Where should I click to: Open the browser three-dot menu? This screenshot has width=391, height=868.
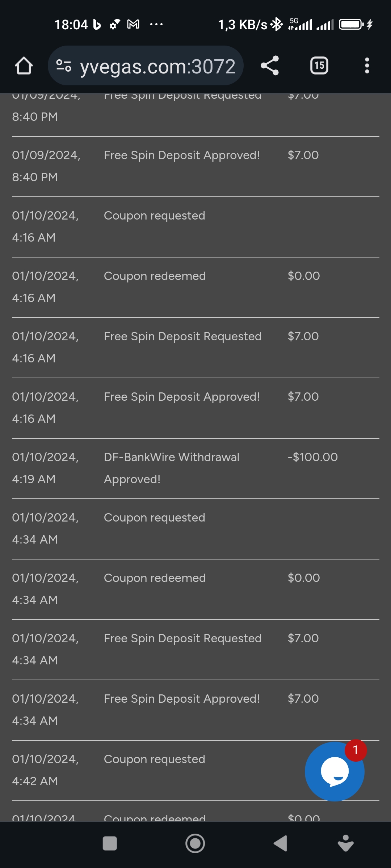pos(367,66)
